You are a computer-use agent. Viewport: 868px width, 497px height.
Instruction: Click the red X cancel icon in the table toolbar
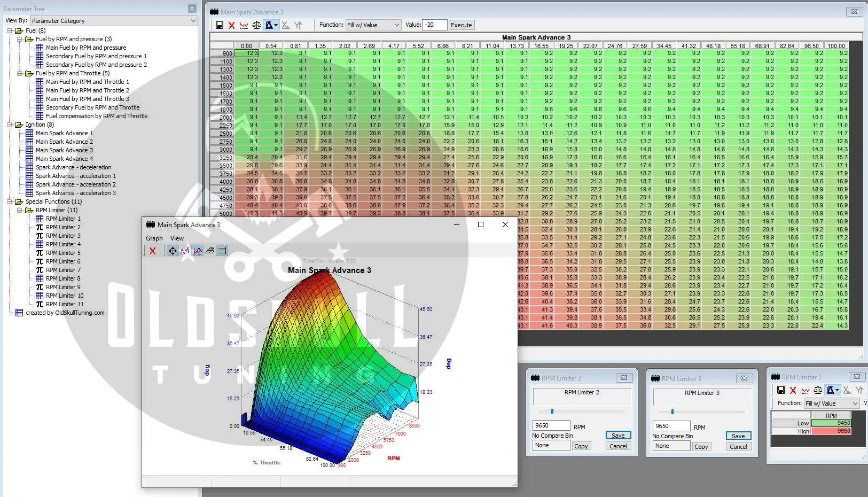pyautogui.click(x=231, y=25)
